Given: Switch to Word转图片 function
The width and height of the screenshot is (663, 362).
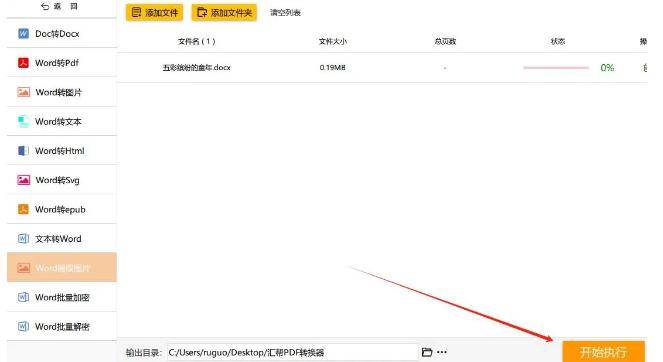Looking at the screenshot, I should coord(62,92).
